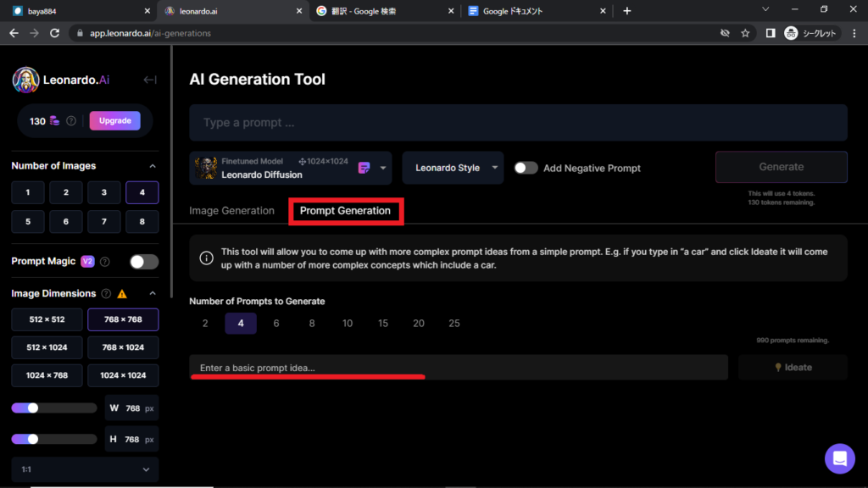
Task: Click the purple model notes icon
Action: point(364,168)
